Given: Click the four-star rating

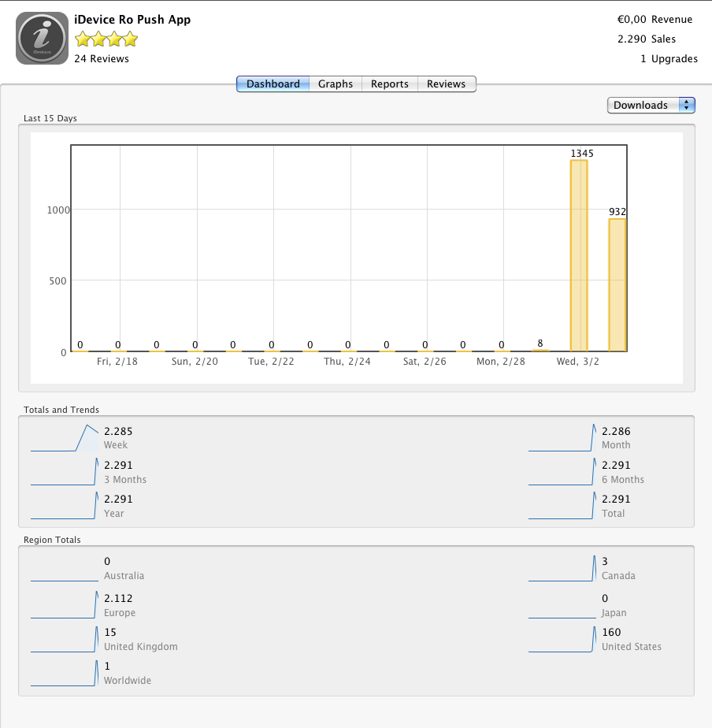Looking at the screenshot, I should click(106, 39).
